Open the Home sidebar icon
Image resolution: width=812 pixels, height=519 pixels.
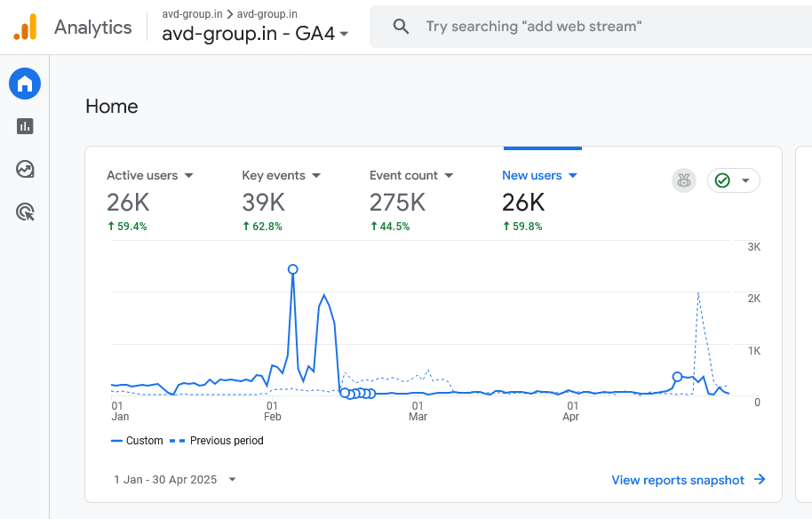coord(25,84)
